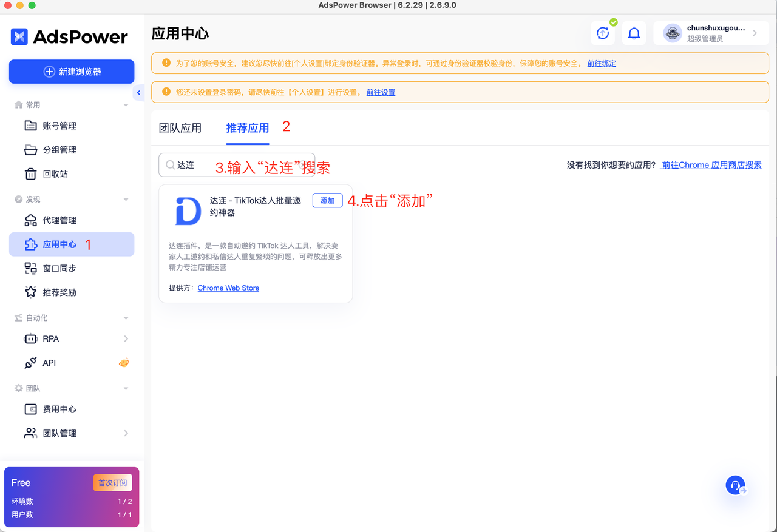Click the 费用中心 wallet icon

click(30, 409)
